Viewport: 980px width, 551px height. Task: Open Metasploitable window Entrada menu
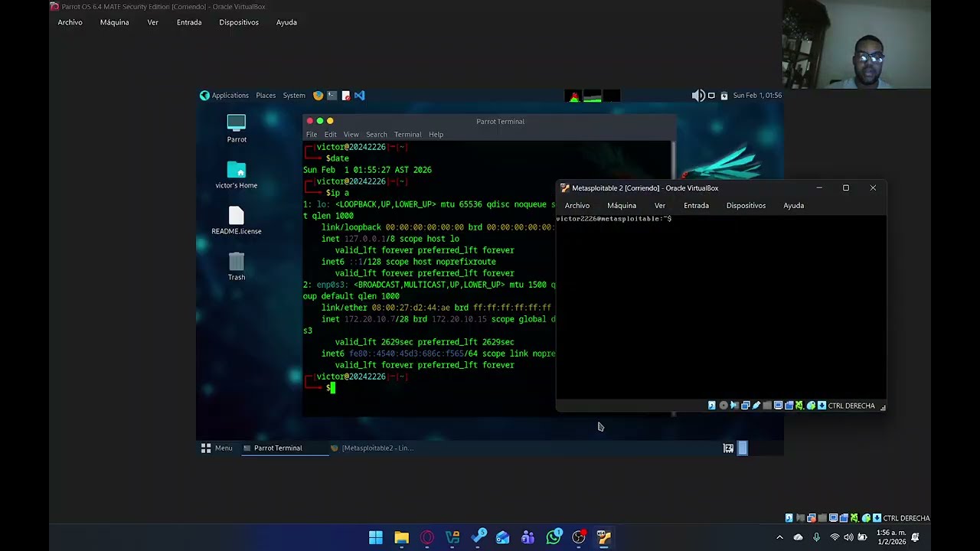point(696,206)
